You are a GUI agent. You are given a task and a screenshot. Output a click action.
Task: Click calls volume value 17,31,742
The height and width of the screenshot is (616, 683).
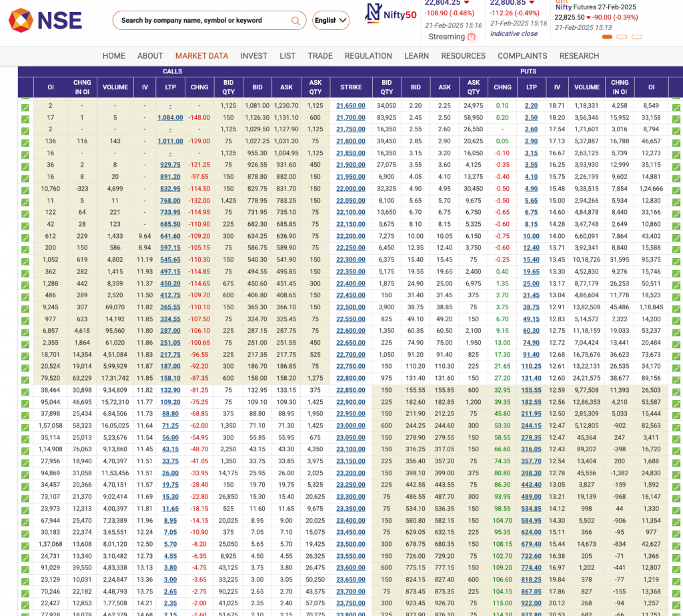pyautogui.click(x=115, y=378)
